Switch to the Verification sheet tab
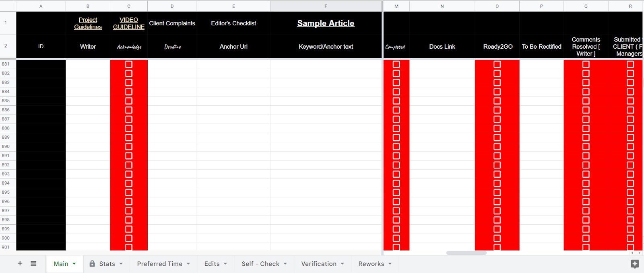 click(319, 264)
